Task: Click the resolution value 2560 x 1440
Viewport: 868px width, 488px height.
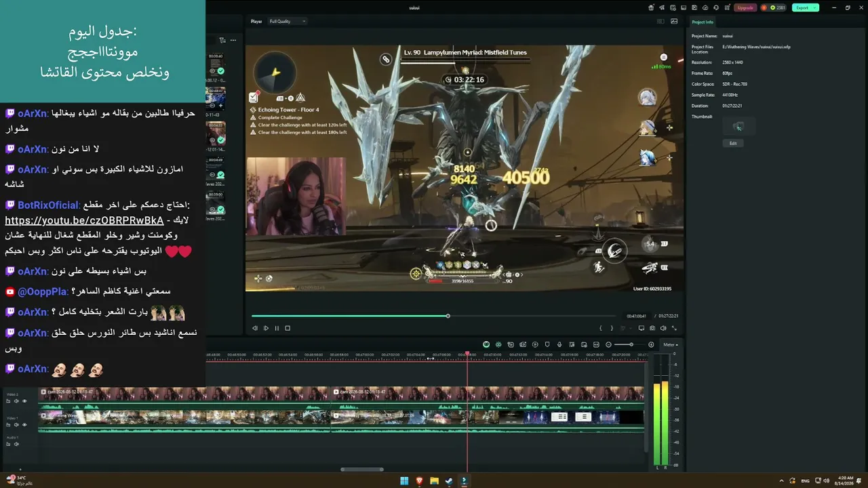Action: [733, 62]
